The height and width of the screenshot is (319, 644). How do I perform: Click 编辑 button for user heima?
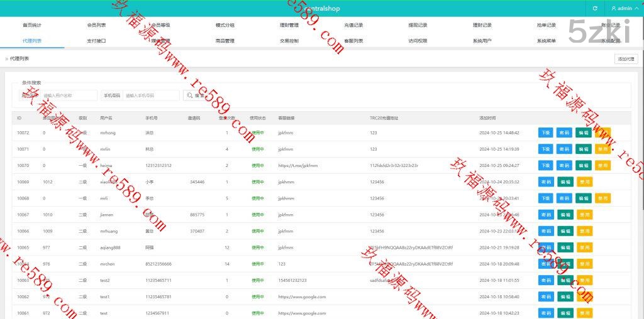(x=583, y=165)
